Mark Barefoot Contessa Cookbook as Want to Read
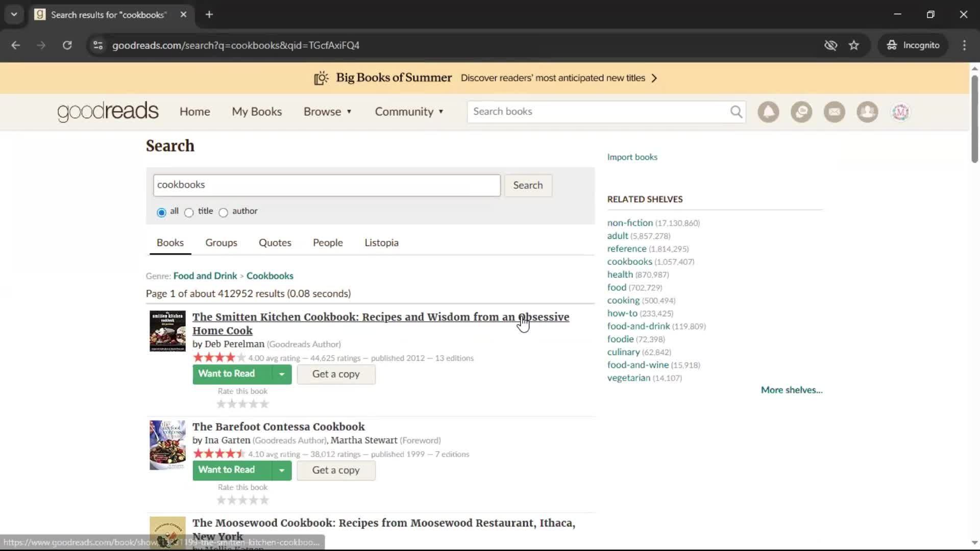The width and height of the screenshot is (980, 551). pyautogui.click(x=232, y=470)
